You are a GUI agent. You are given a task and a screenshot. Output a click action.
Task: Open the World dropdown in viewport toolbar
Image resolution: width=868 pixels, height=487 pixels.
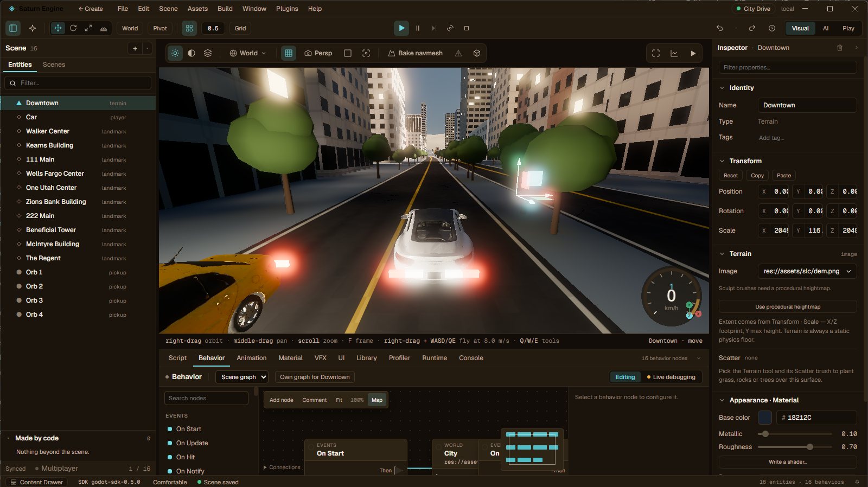click(248, 53)
